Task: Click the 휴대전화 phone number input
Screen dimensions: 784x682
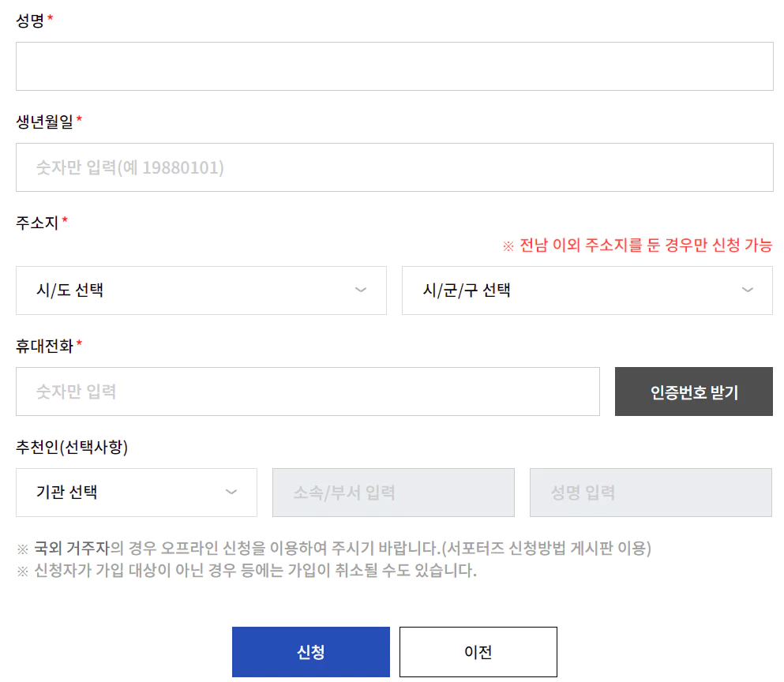Action: click(x=308, y=392)
